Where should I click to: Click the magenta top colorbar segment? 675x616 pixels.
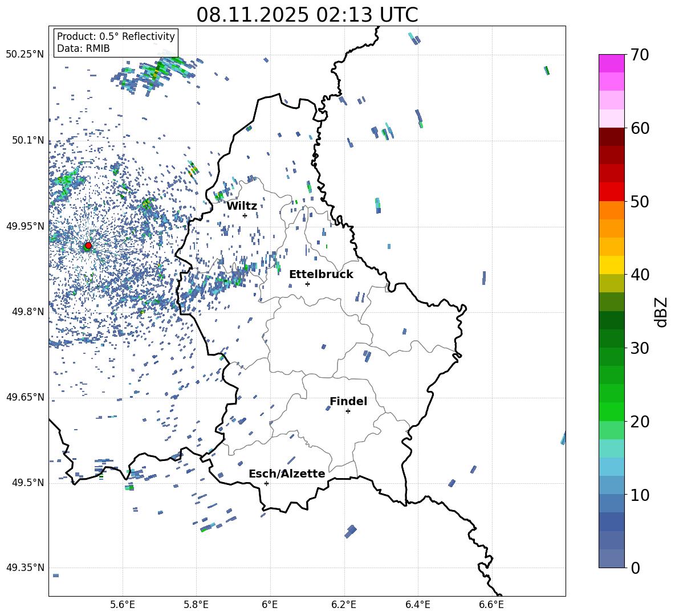[612, 63]
